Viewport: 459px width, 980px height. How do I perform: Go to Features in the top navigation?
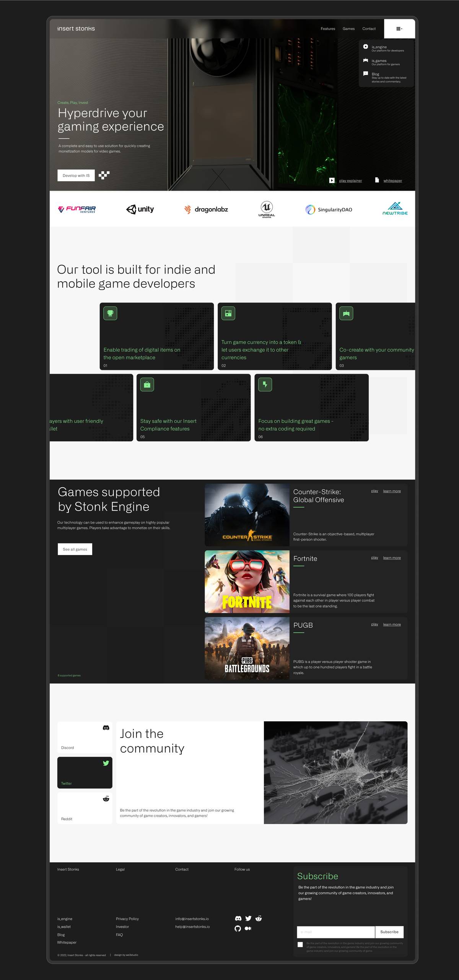[x=328, y=29]
